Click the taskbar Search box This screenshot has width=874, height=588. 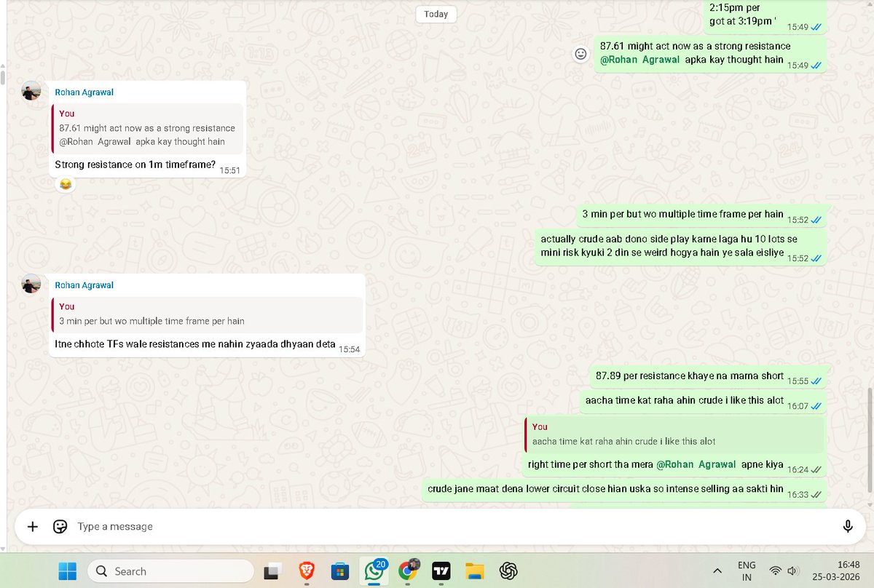(x=169, y=571)
